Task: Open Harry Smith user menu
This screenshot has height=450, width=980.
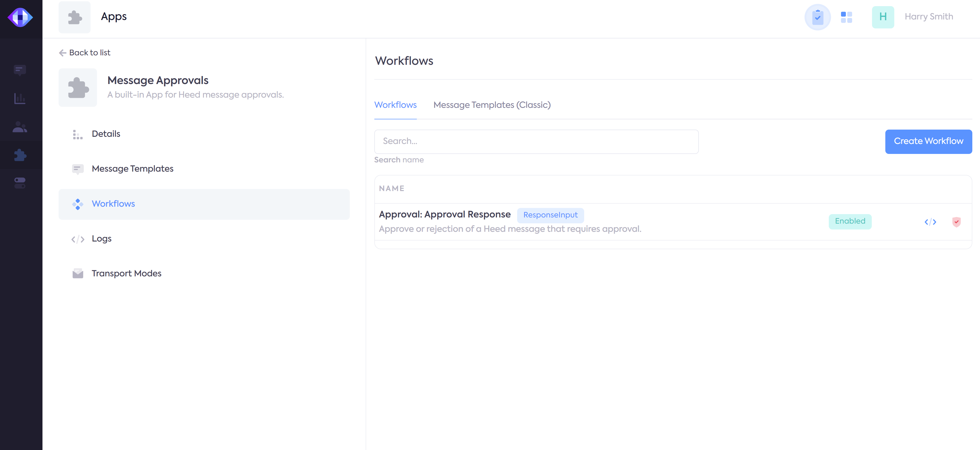Action: pos(928,17)
